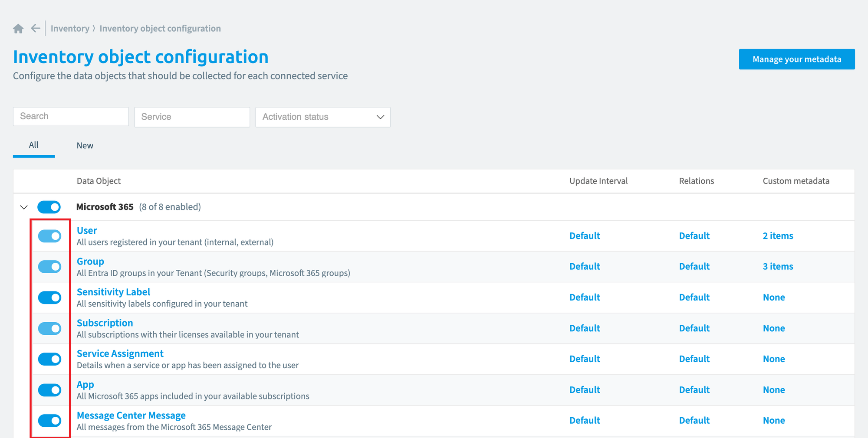Toggle the Microsoft 365 service switch
The height and width of the screenshot is (438, 868).
point(49,207)
